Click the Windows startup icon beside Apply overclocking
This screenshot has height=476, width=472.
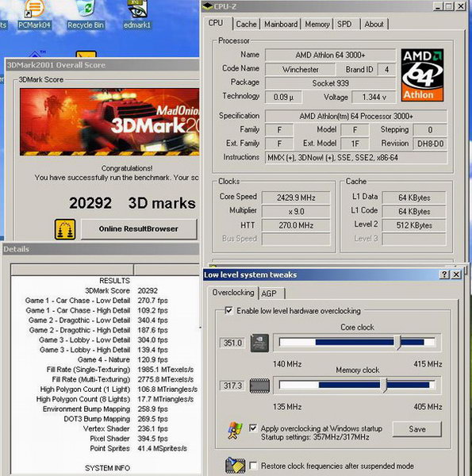click(236, 431)
